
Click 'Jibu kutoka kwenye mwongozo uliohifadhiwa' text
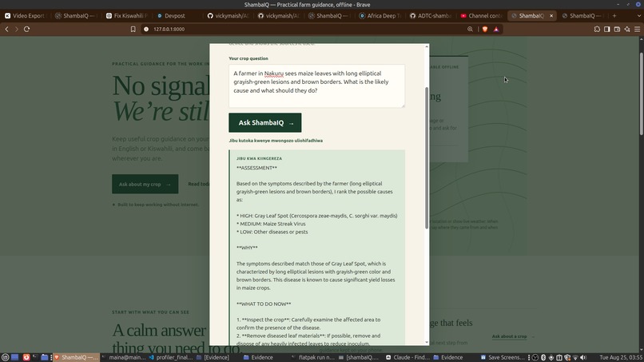[x=276, y=141]
